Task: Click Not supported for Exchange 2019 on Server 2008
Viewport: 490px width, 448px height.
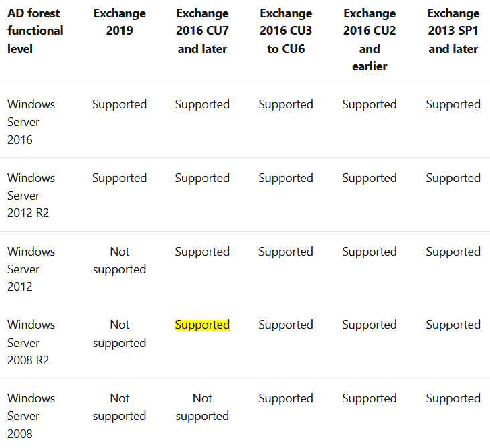Action: [x=119, y=407]
